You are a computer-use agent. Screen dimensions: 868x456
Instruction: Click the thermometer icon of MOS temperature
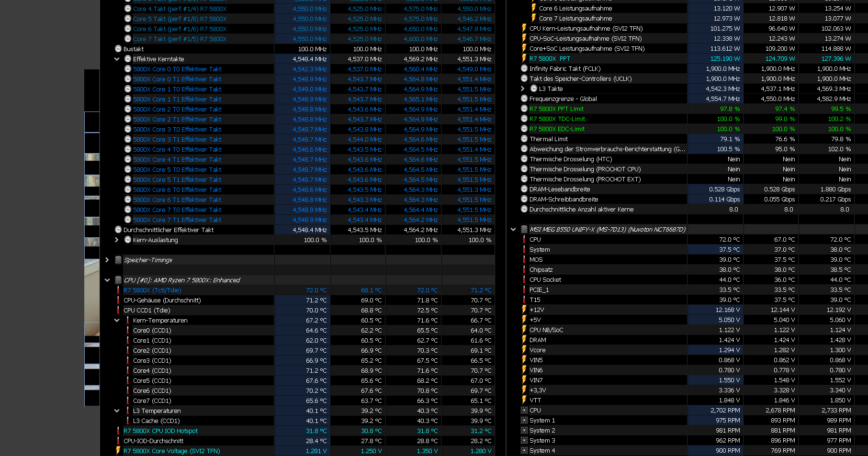click(524, 259)
